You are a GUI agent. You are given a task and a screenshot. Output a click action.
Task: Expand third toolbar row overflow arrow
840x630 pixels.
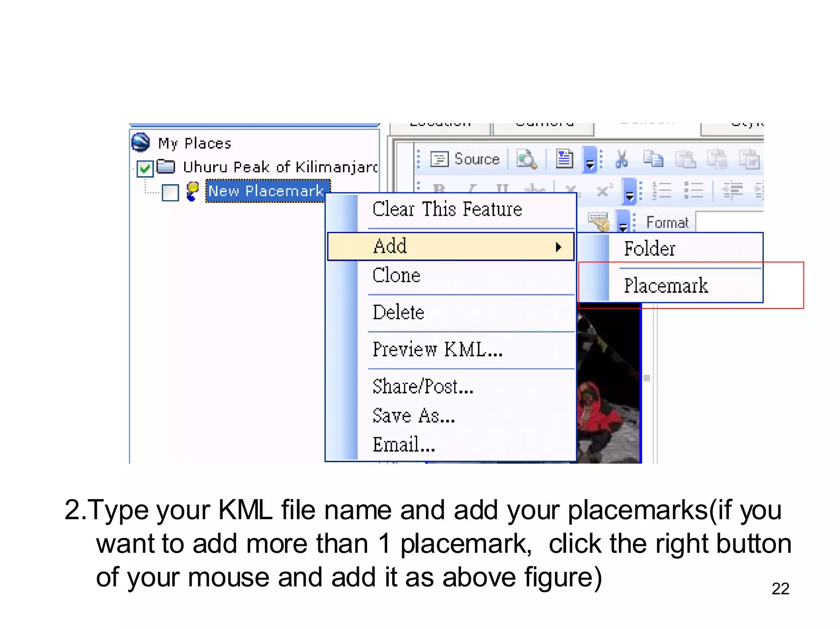623,221
